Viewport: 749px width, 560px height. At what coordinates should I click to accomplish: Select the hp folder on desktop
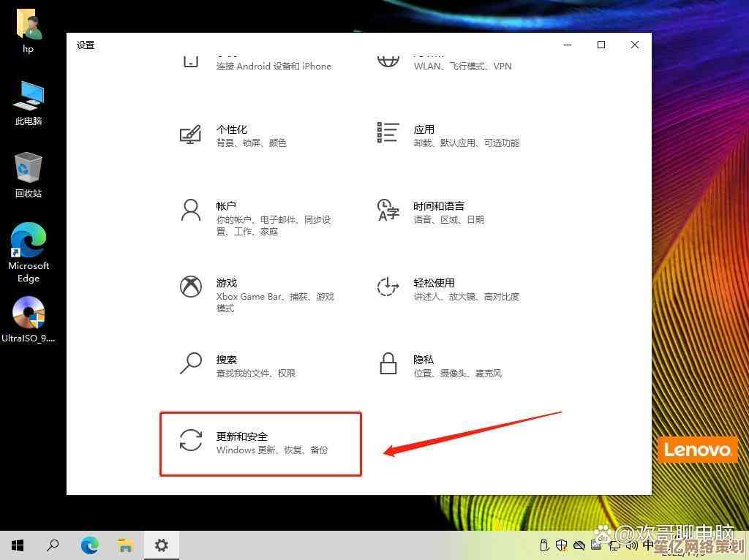(x=28, y=29)
